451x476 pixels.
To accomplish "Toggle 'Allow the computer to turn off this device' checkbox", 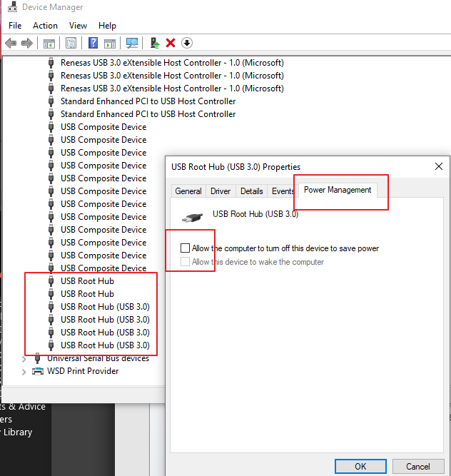I will pyautogui.click(x=186, y=248).
